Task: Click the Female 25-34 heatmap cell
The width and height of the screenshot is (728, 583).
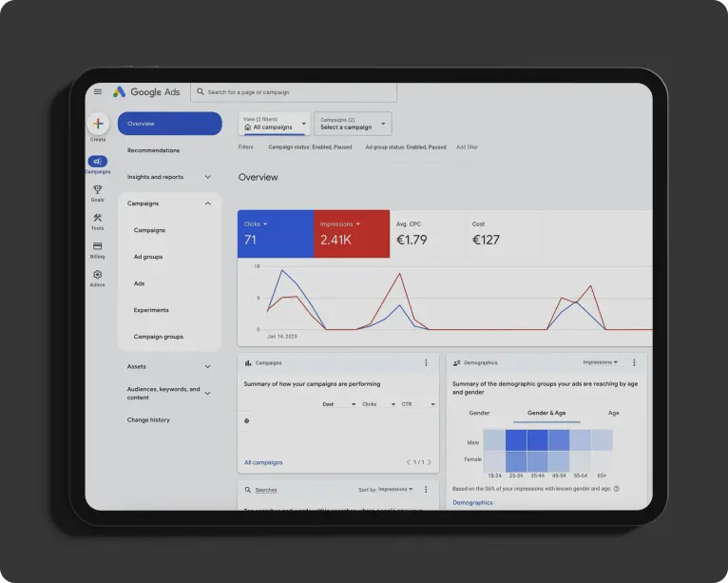Action: point(516,462)
